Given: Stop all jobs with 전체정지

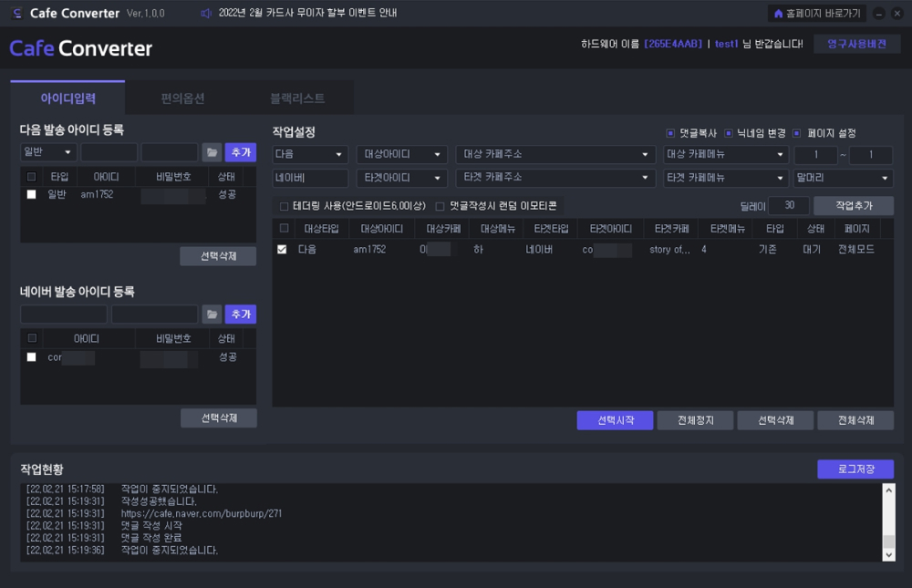Looking at the screenshot, I should coord(695,420).
